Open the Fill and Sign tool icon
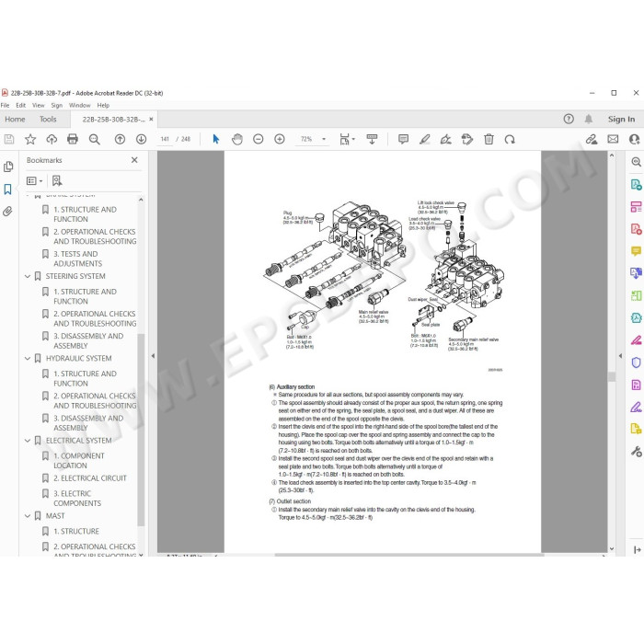 pos(636,407)
